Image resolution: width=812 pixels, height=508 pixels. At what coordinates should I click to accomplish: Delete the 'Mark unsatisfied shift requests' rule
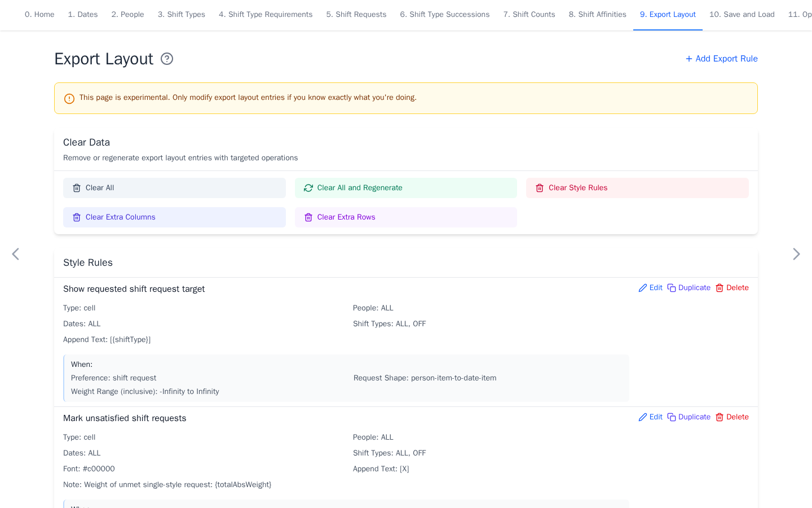[732, 417]
